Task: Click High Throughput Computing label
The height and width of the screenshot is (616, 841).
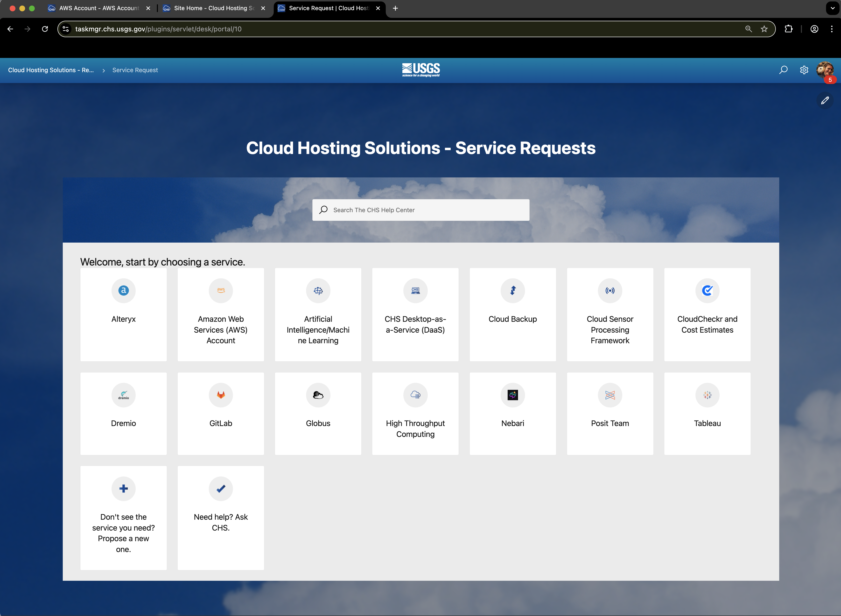Action: (x=415, y=429)
